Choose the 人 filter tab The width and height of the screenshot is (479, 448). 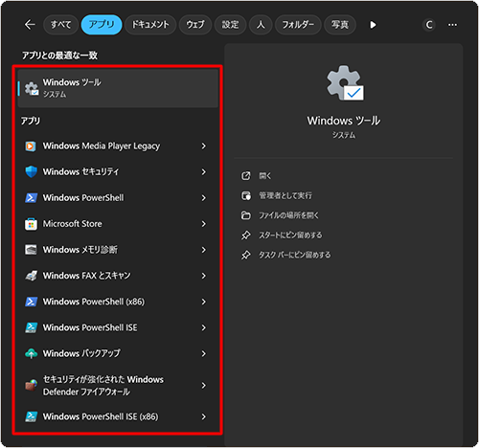click(x=261, y=25)
